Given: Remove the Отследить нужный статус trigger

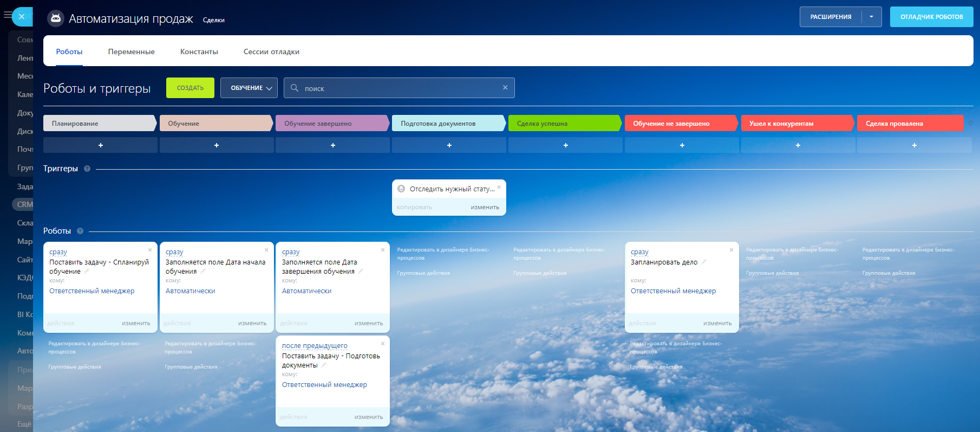Looking at the screenshot, I should (x=499, y=187).
